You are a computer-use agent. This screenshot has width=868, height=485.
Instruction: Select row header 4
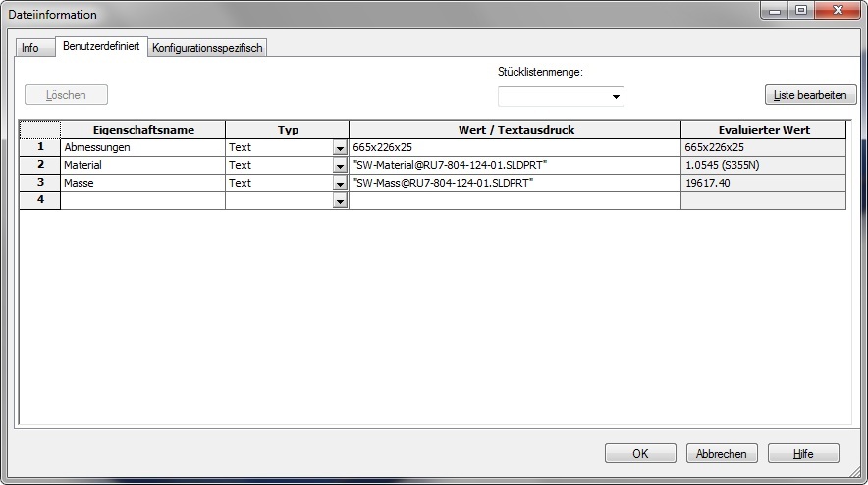pos(40,200)
